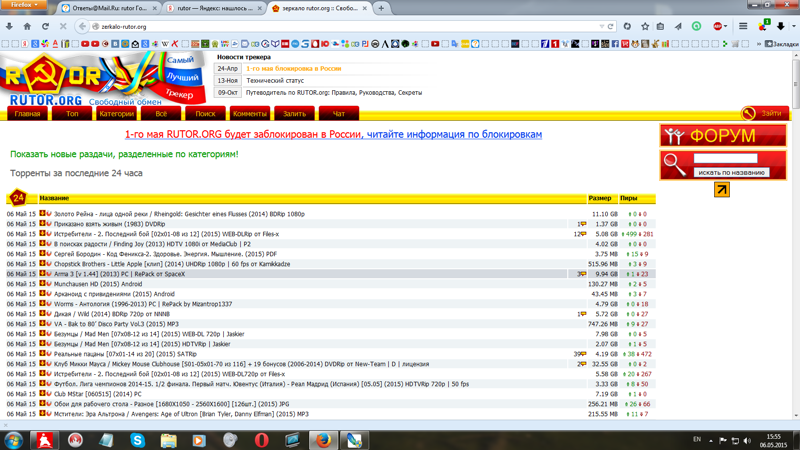The width and height of the screenshot is (800, 450).
Task: Open the Всё menu item
Action: coord(161,113)
